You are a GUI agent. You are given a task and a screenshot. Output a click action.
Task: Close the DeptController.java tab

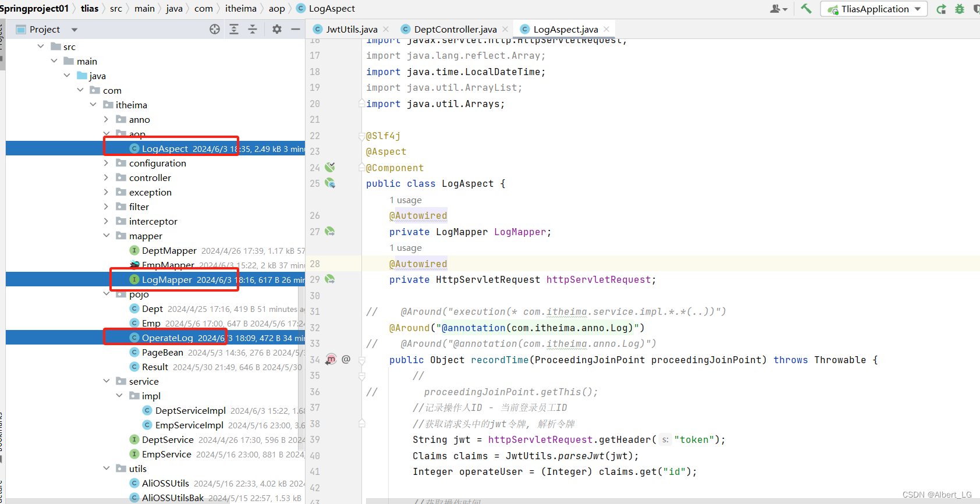pos(505,29)
